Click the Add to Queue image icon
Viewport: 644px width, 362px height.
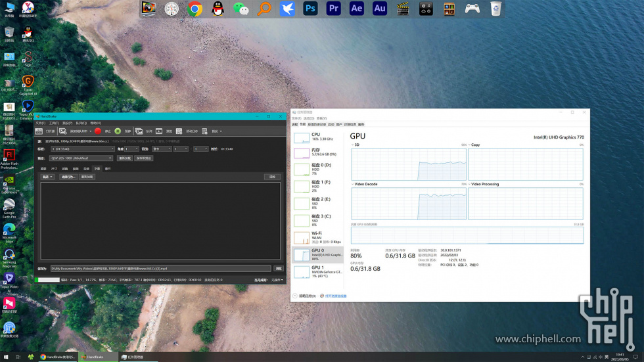[63, 131]
